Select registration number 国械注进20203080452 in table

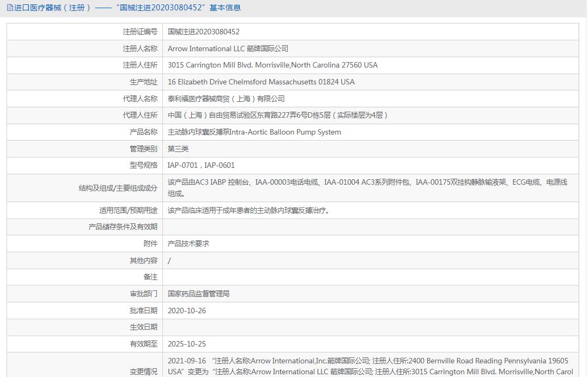pos(204,32)
